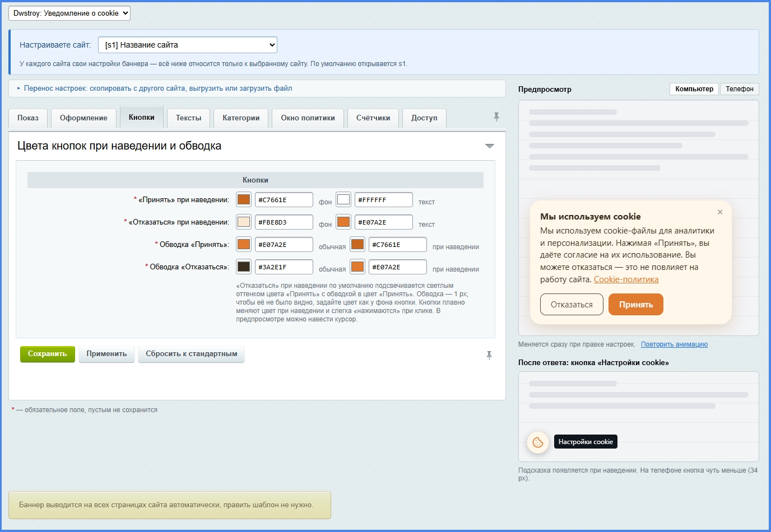The image size is (771, 532).
Task: Click the Применить button
Action: coord(106,354)
